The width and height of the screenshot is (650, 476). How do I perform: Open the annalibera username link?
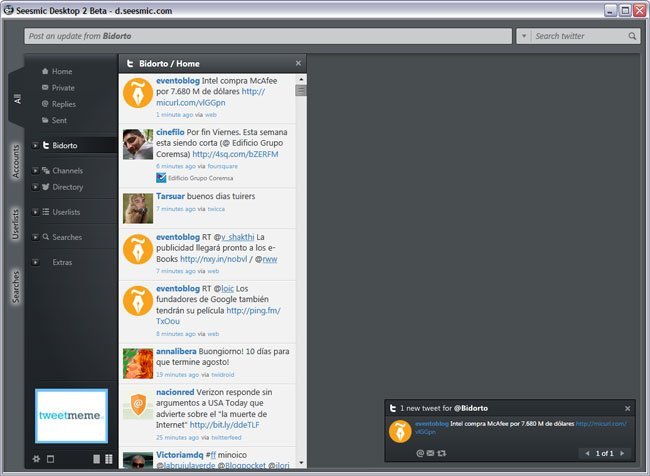point(176,351)
